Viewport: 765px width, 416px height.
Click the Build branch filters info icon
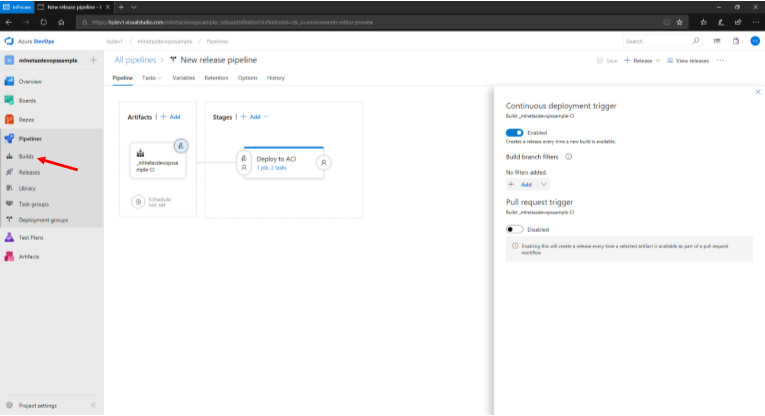coord(569,156)
